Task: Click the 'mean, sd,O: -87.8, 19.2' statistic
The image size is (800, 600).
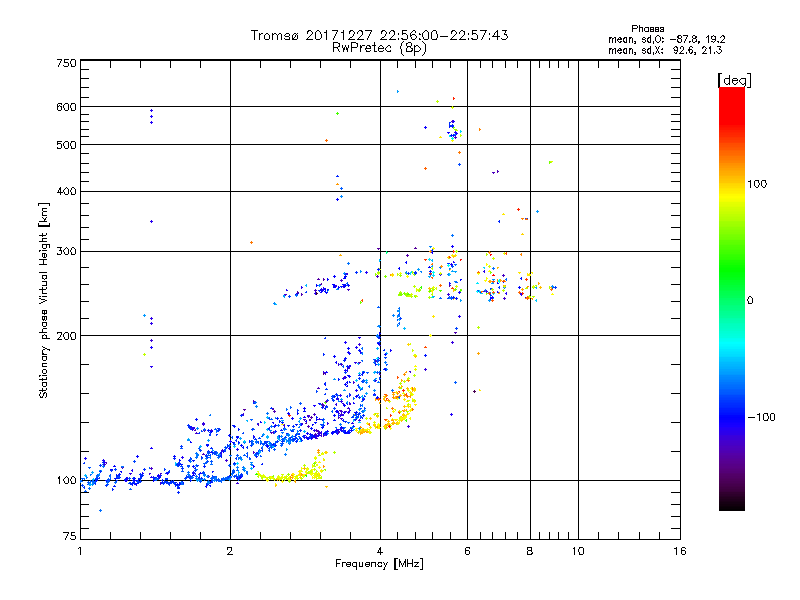Action: 666,40
